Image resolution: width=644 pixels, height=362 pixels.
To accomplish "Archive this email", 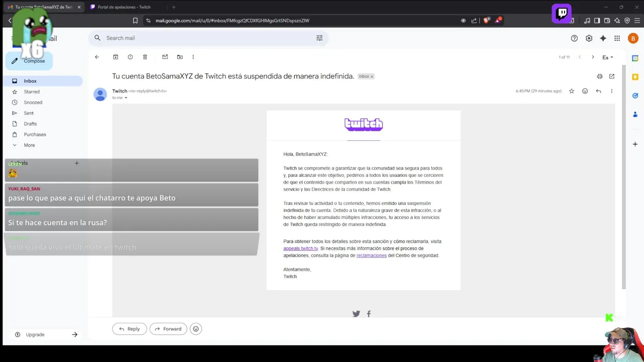I will pyautogui.click(x=115, y=57).
